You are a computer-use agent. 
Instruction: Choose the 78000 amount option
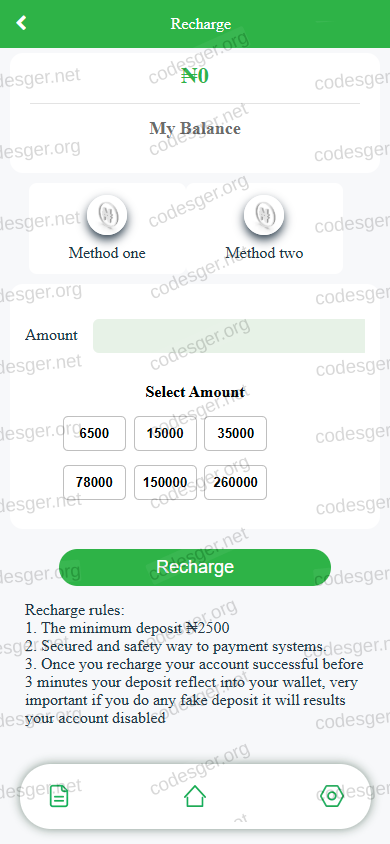pos(94,482)
